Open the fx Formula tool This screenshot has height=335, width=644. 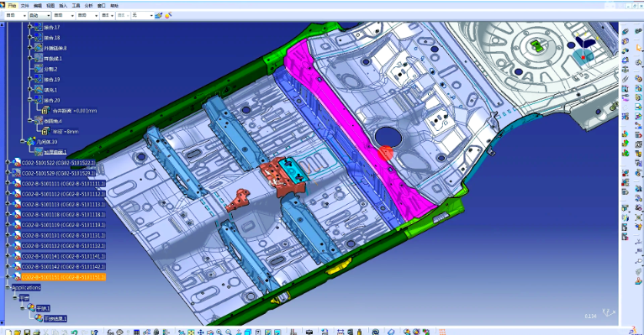pos(110,332)
